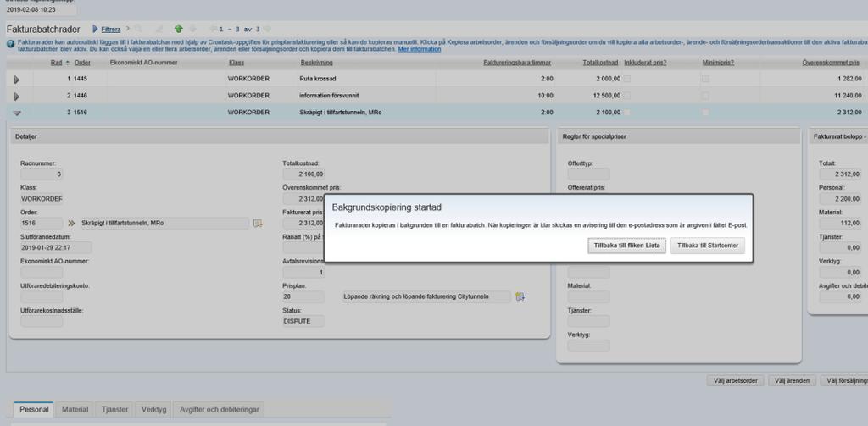Viewport: 868px width, 426px height.
Task: Click the '11 240,00' agreed price cell
Action: [x=849, y=96]
